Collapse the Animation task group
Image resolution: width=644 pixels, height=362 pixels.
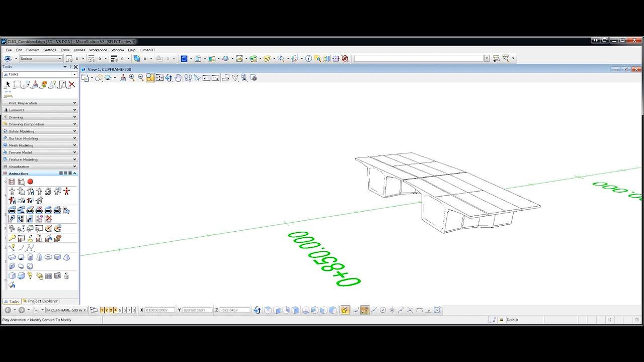click(x=74, y=173)
